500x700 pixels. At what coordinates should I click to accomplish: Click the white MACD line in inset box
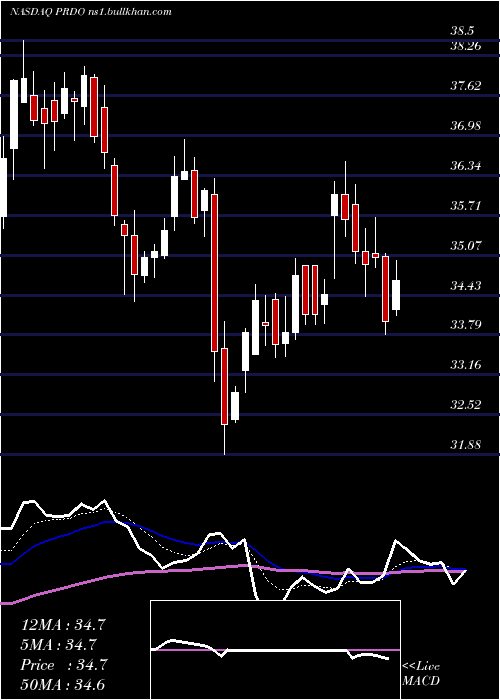[270, 650]
